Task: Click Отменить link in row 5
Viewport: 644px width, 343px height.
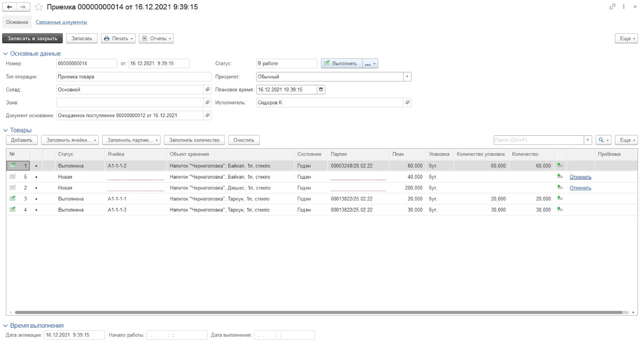Action: point(580,177)
